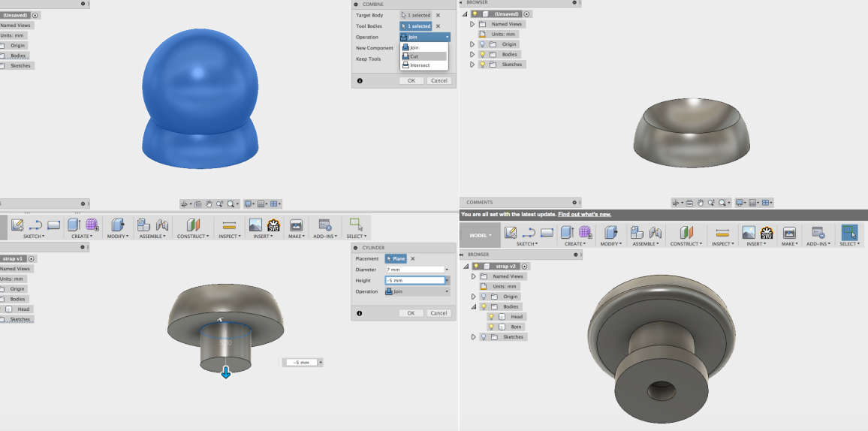868x431 pixels.
Task: Click the Offset Plane icon in strap v2 toolbar
Action: point(686,232)
